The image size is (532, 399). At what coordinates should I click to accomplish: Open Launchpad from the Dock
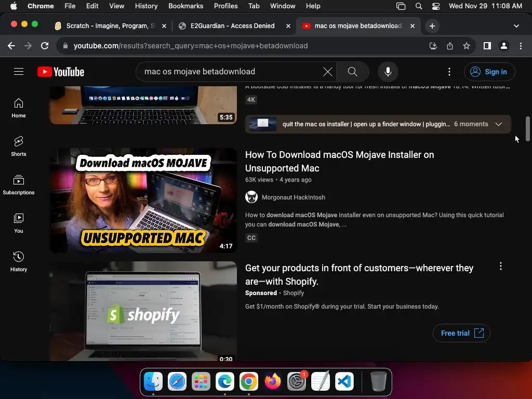coord(201,381)
